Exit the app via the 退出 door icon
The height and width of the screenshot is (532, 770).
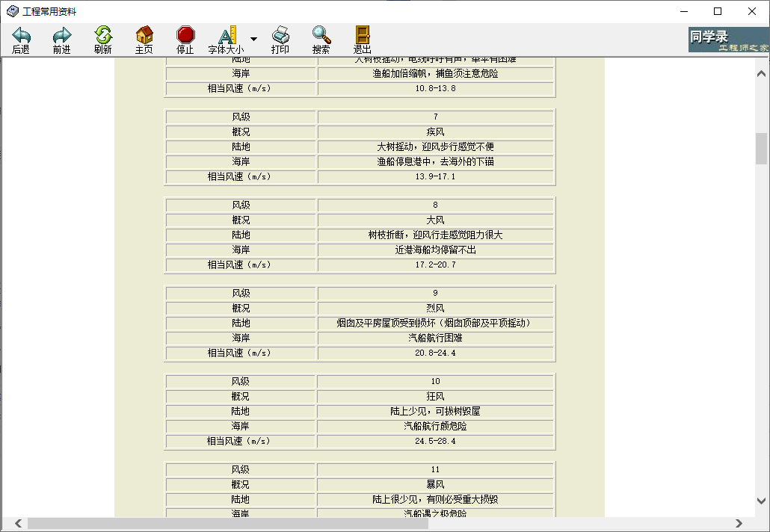pos(362,38)
